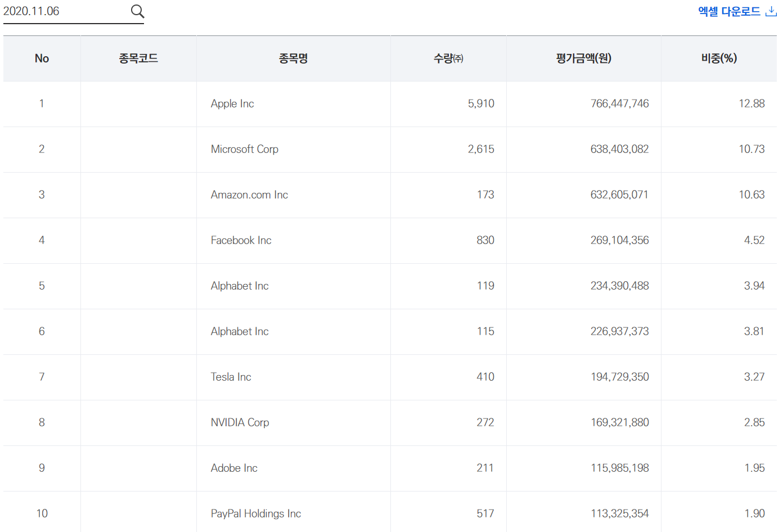The image size is (783, 532).
Task: Click the weight value 12.88
Action: pyautogui.click(x=751, y=103)
